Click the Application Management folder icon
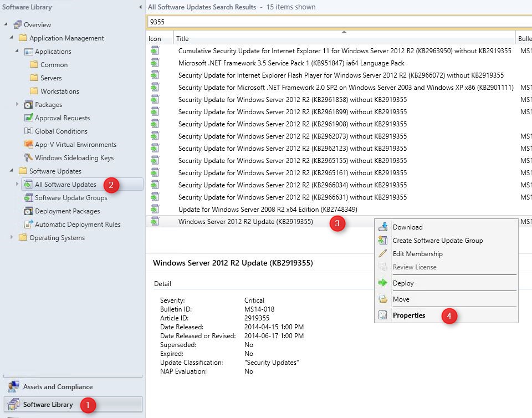 click(23, 38)
